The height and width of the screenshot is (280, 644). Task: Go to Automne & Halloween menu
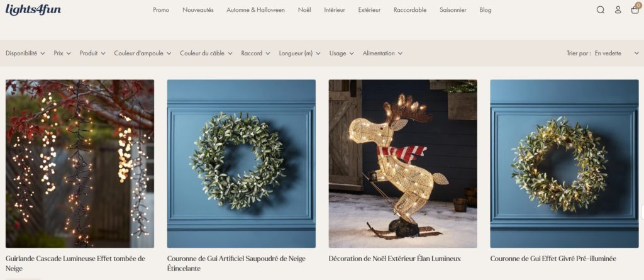[255, 10]
